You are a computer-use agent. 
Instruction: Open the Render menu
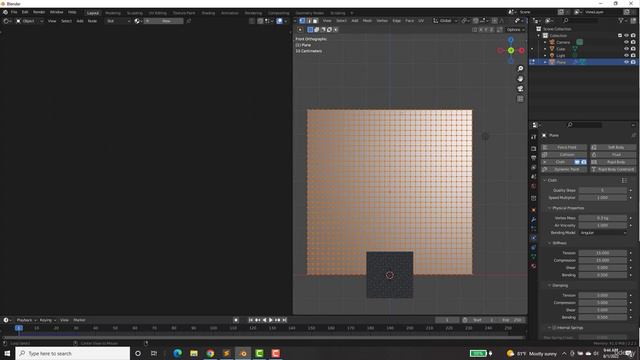tap(39, 12)
